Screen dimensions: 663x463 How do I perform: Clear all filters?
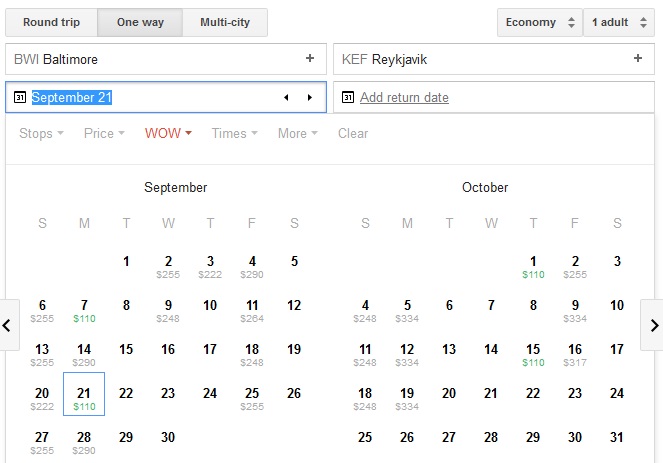coord(353,133)
